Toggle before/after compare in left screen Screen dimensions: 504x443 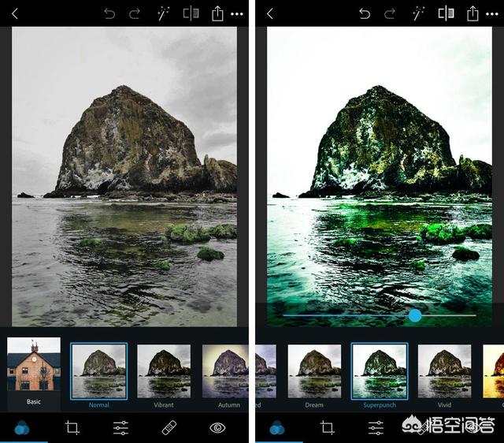(191, 13)
